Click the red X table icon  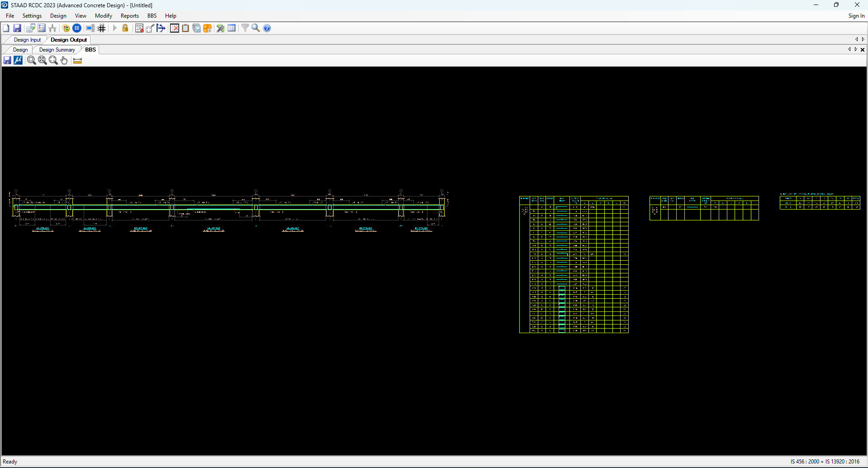175,28
